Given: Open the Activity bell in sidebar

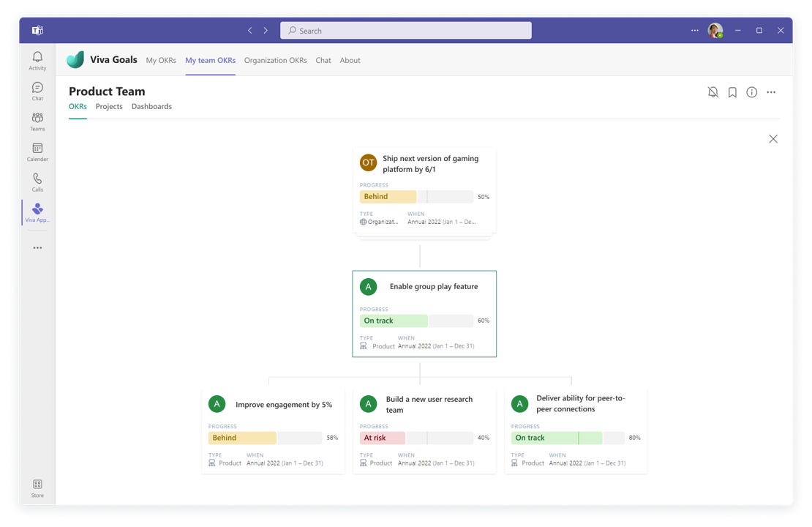Looking at the screenshot, I should coord(37,61).
